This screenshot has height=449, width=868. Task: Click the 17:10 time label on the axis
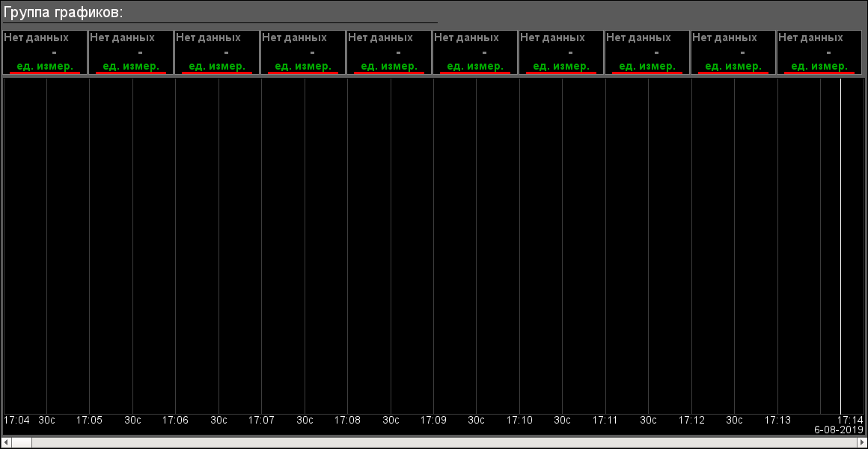(x=519, y=421)
